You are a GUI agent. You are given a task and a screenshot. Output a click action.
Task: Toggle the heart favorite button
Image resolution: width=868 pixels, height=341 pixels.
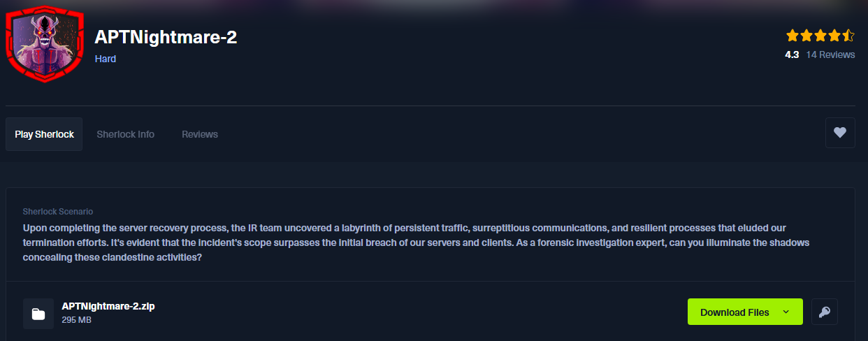(x=840, y=133)
